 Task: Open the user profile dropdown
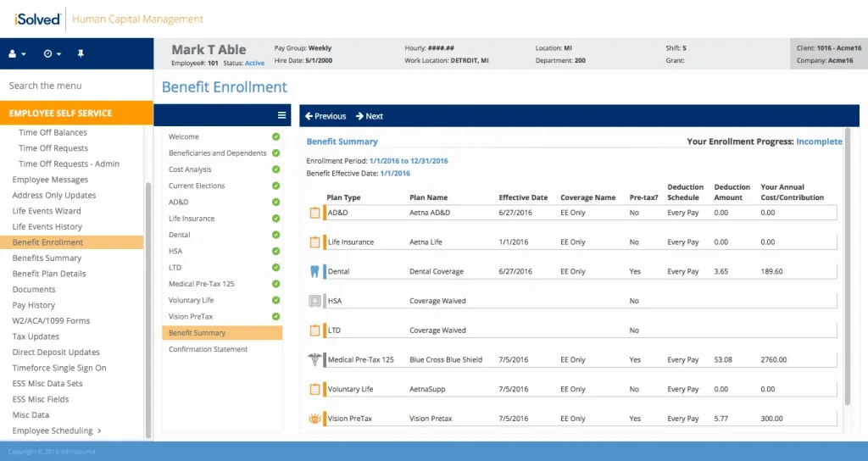tap(17, 53)
